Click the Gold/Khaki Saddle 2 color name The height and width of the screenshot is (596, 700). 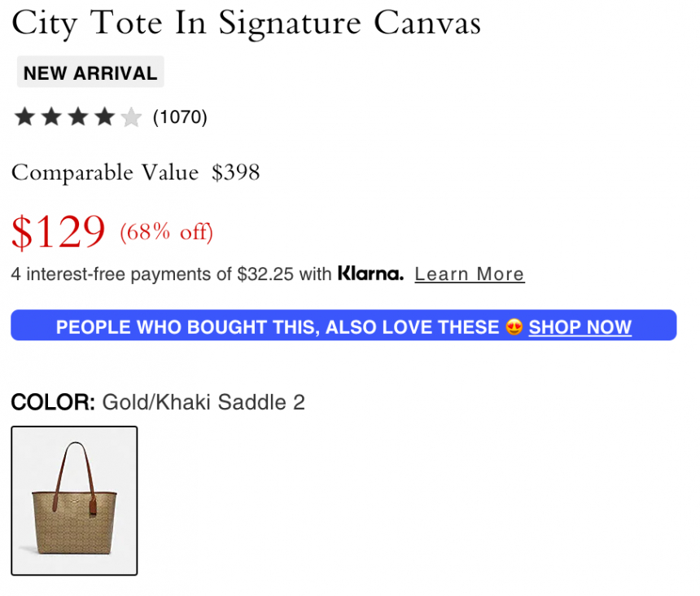coord(203,402)
